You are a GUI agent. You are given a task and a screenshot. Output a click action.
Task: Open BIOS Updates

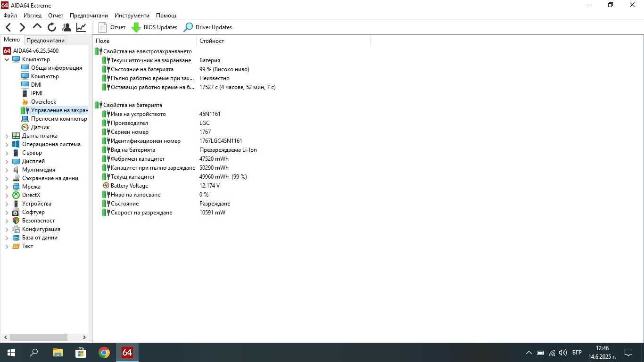coord(154,27)
